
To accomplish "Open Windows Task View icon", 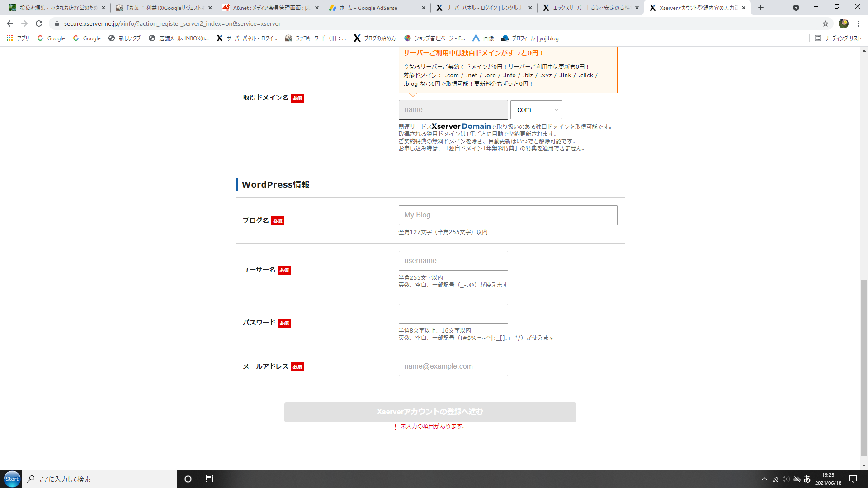I will coord(209,479).
